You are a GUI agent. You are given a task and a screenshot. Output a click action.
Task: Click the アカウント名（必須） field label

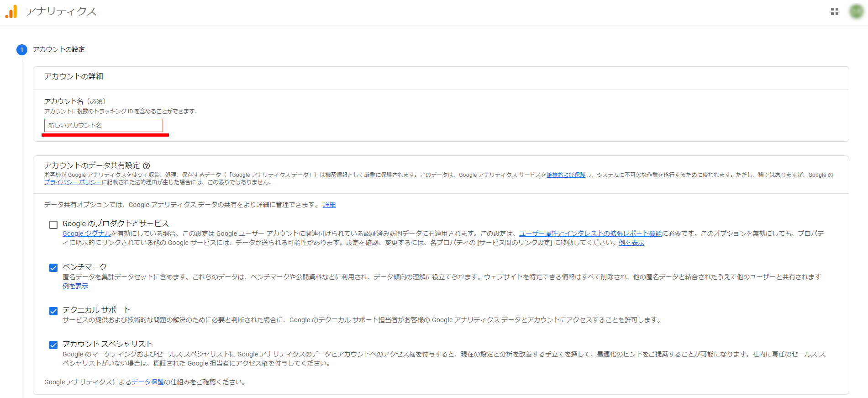75,101
